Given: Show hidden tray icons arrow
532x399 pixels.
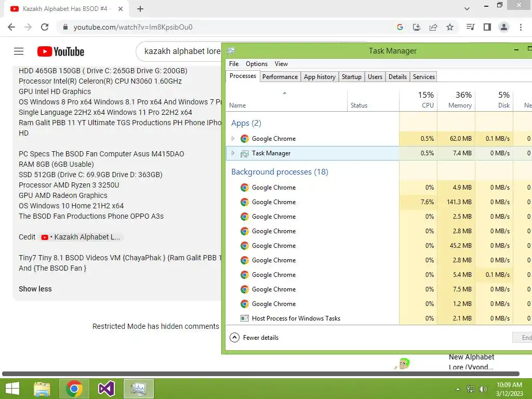Looking at the screenshot, I should (x=458, y=389).
